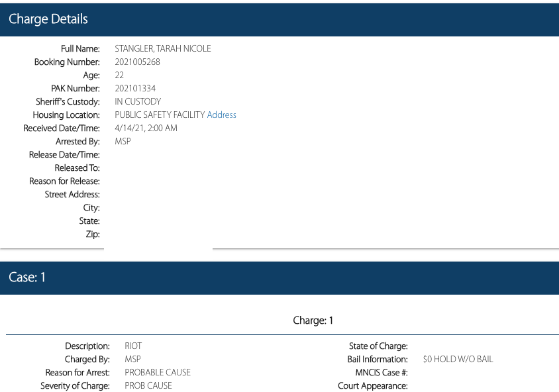Select the RIOT charge description

133,346
